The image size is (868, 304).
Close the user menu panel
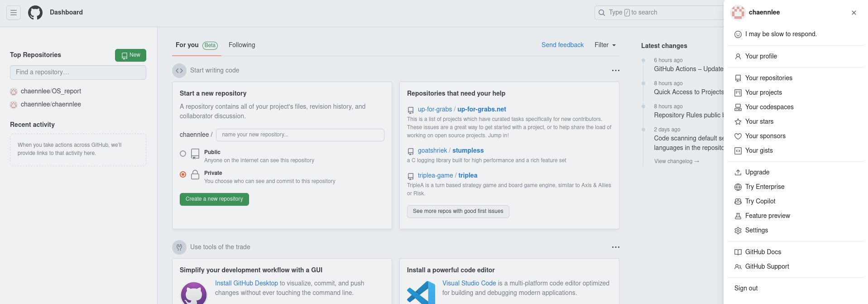coord(854,13)
